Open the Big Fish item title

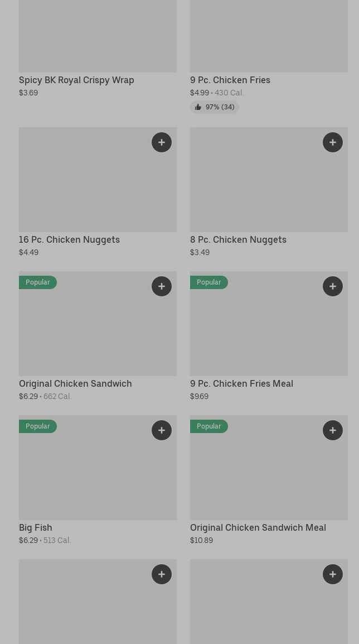click(36, 527)
